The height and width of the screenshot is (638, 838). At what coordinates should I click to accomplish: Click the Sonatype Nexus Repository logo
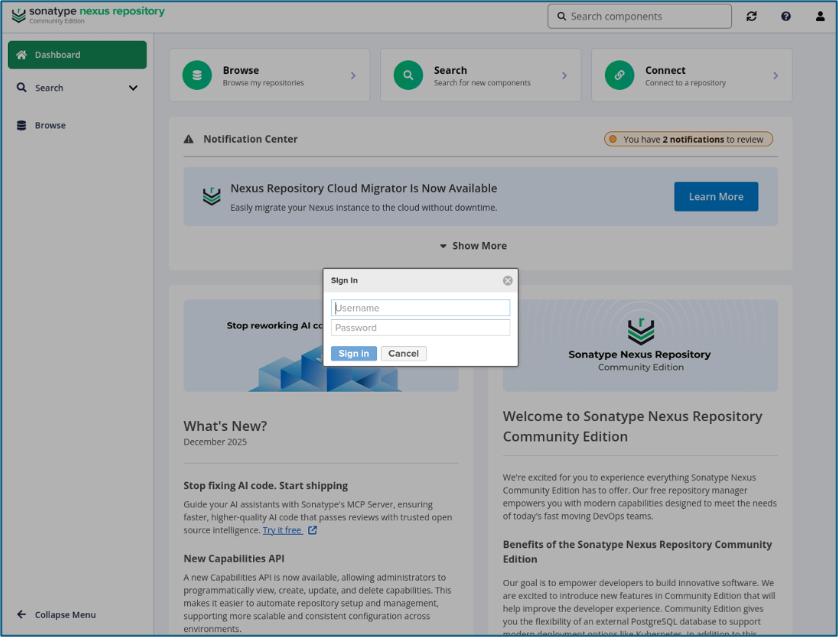[88, 15]
